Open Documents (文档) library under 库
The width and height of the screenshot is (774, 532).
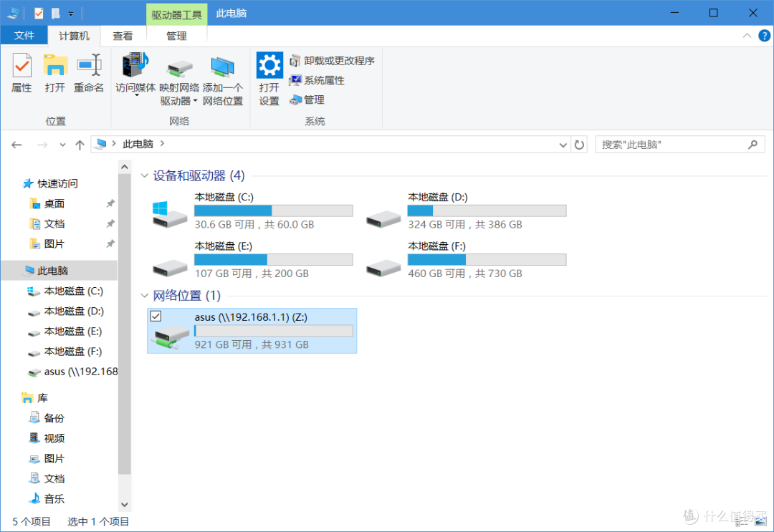point(47,479)
